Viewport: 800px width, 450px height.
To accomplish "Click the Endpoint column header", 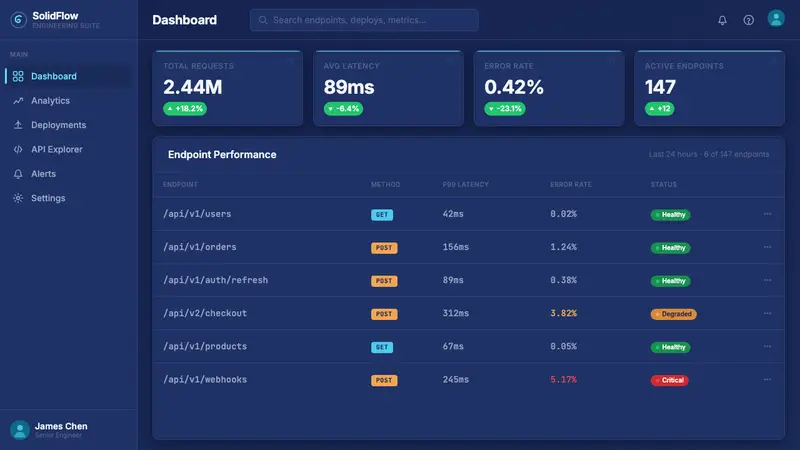I will pos(180,185).
